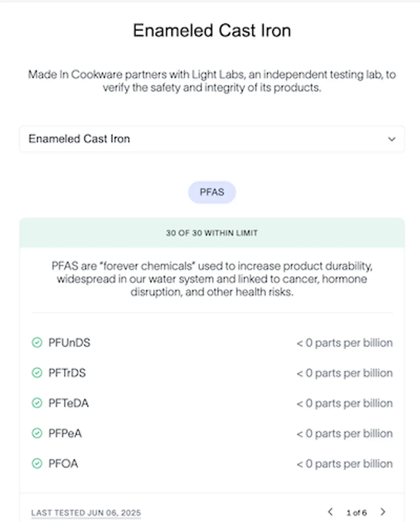Click the Enameled Cast Iron page heading
The image size is (420, 522).
coord(212,31)
